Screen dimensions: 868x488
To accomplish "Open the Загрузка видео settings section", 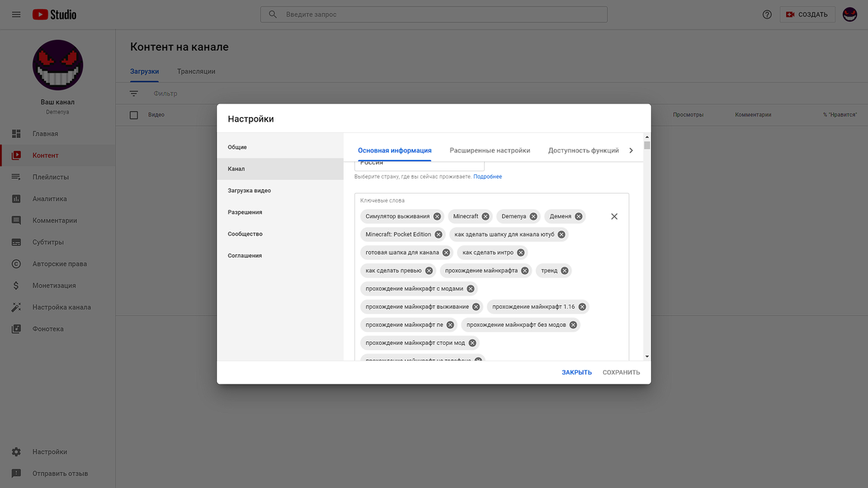I will coord(280,190).
